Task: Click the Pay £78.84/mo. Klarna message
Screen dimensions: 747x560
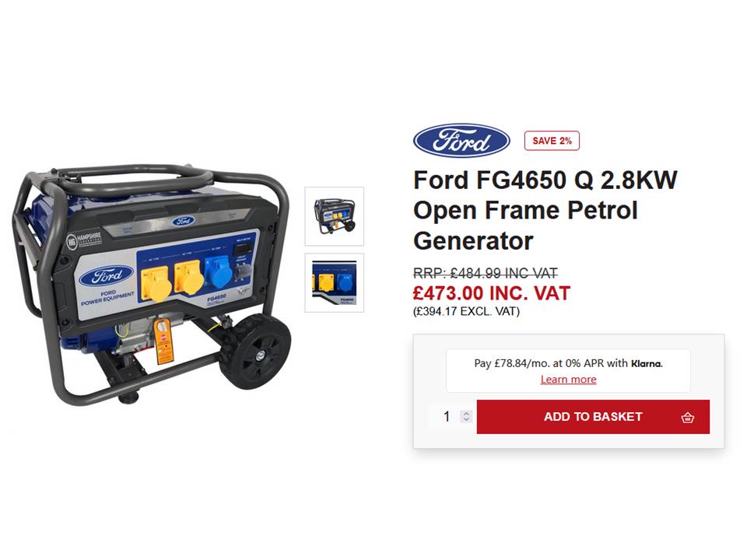Action: (568, 364)
